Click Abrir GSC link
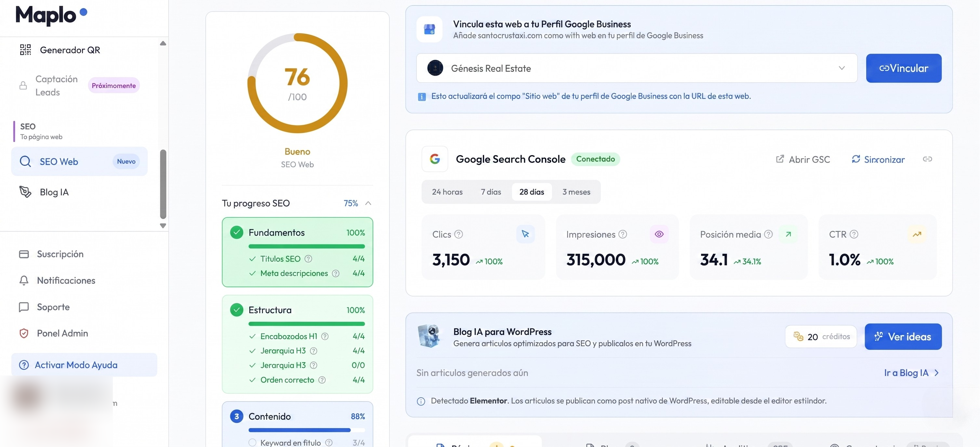980x447 pixels. click(803, 159)
